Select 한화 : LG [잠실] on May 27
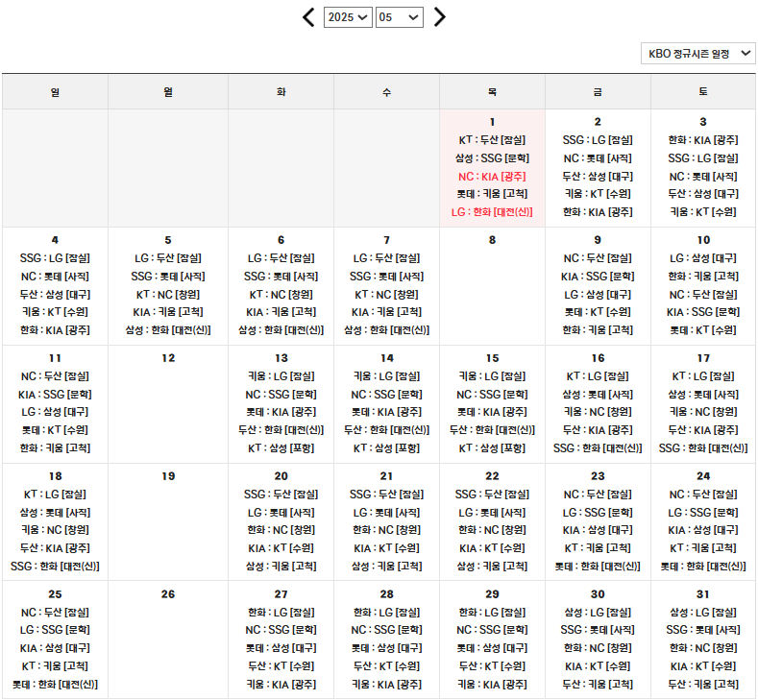 [281, 613]
